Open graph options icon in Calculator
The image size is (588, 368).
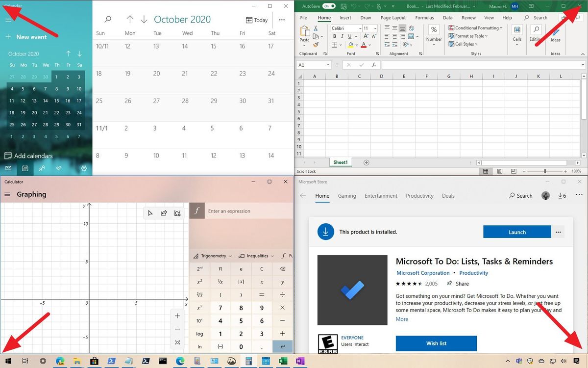pos(177,213)
